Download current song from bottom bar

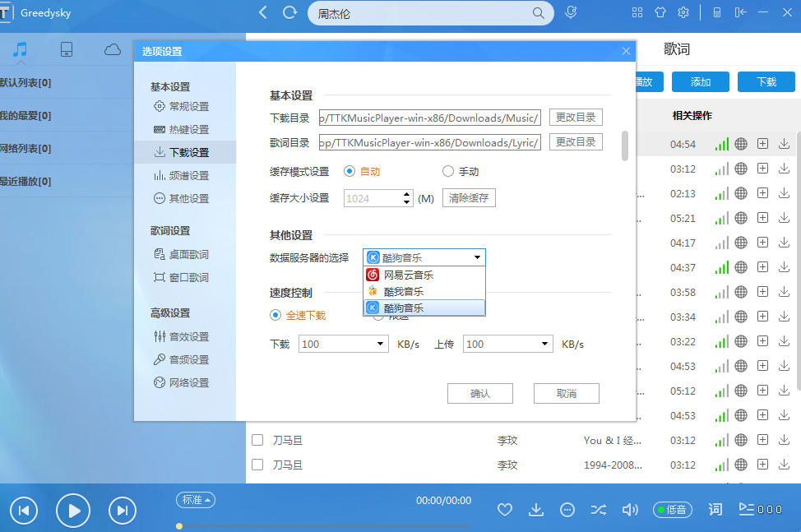[536, 510]
